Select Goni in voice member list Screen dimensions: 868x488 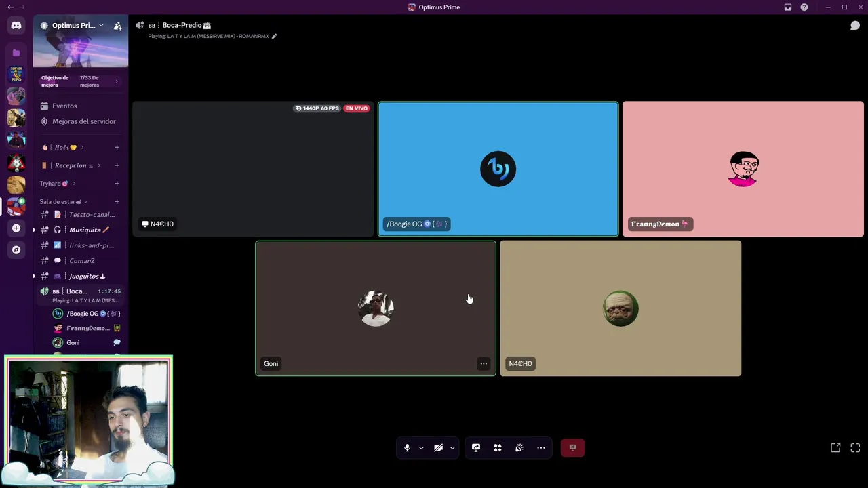coord(87,342)
